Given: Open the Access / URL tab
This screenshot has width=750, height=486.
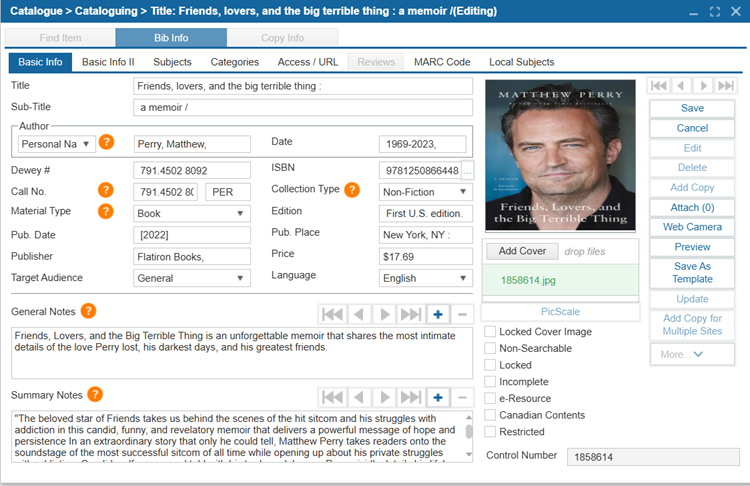Looking at the screenshot, I should (x=308, y=62).
